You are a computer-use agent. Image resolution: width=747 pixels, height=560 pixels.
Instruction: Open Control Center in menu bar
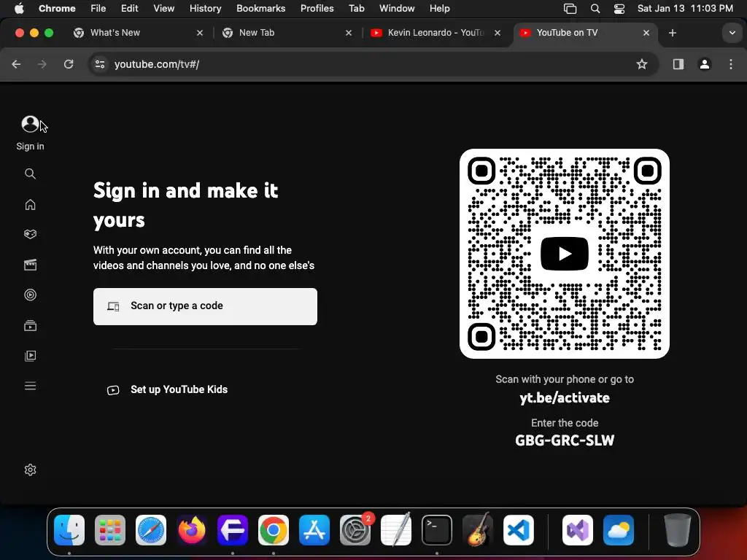619,8
